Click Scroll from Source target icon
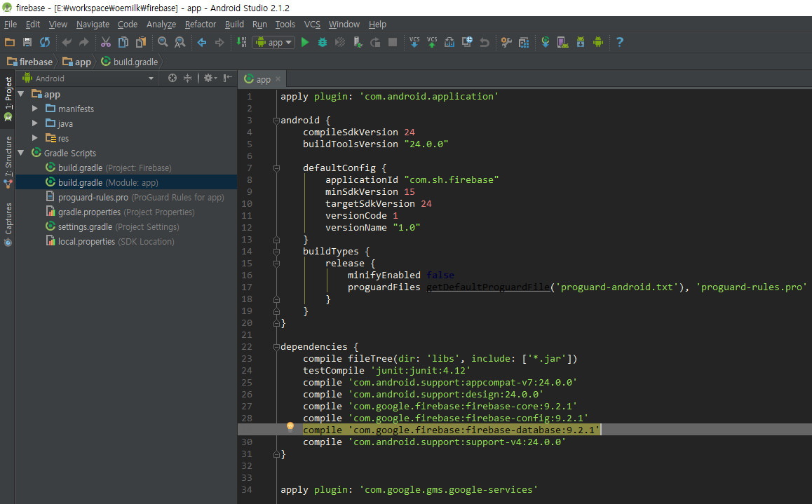Viewport: 812px width, 504px height. pyautogui.click(x=172, y=78)
